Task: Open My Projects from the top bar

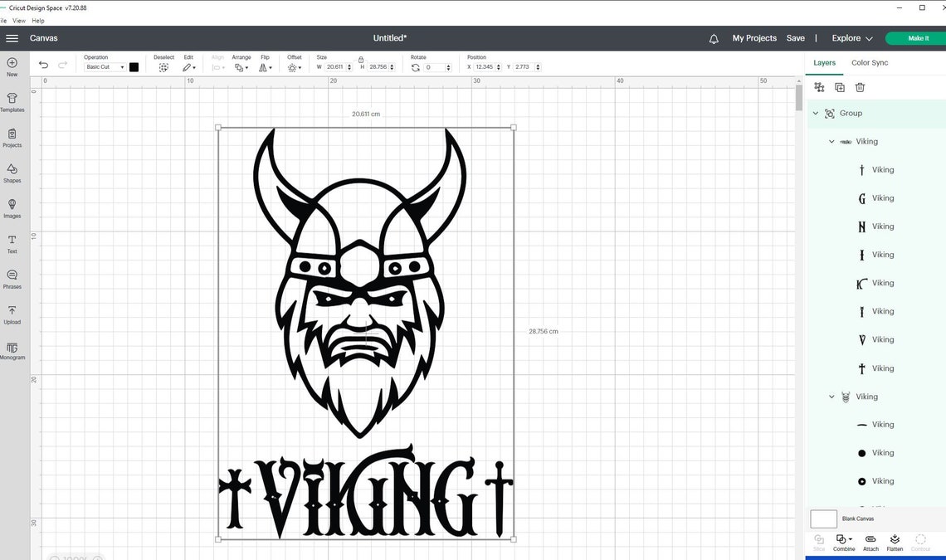Action: coord(754,38)
